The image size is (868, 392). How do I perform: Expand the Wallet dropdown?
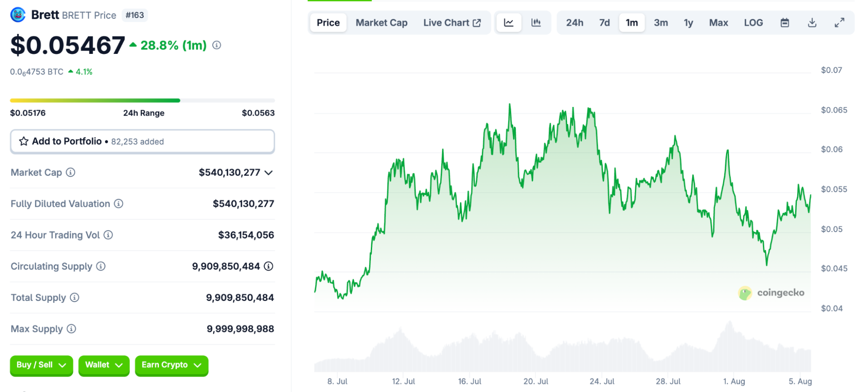pyautogui.click(x=103, y=365)
